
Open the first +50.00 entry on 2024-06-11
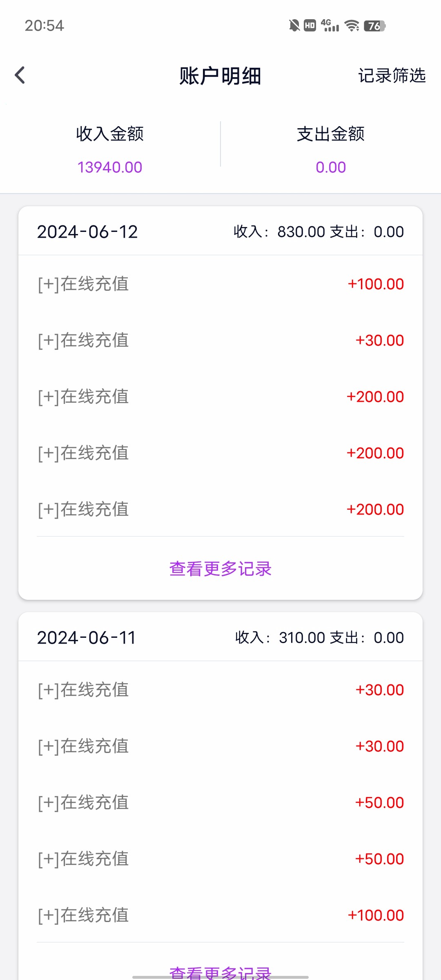pyautogui.click(x=220, y=803)
